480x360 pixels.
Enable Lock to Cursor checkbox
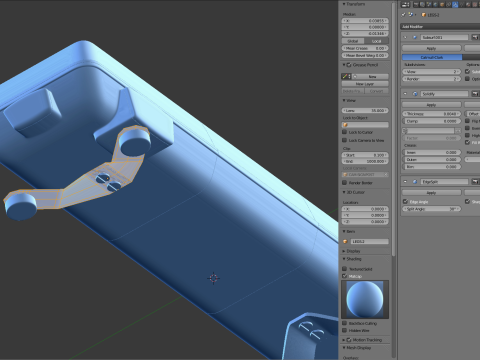(x=345, y=132)
